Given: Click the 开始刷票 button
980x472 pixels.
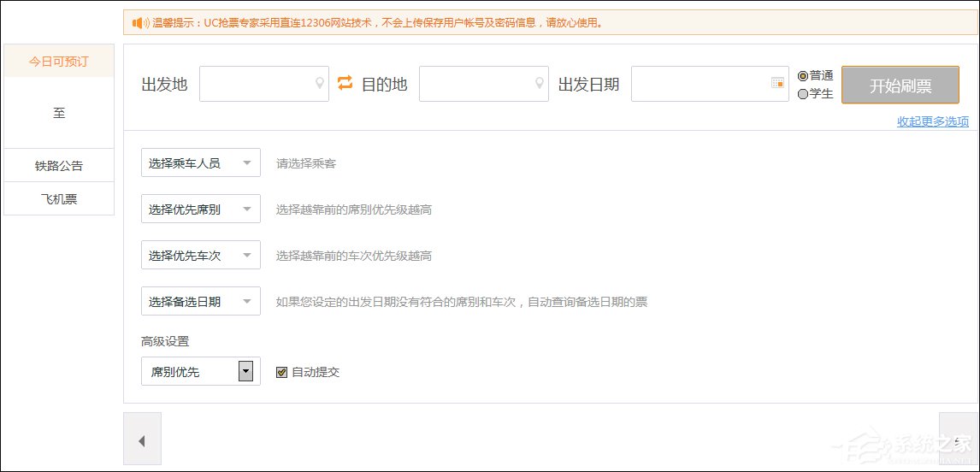Looking at the screenshot, I should [x=900, y=86].
